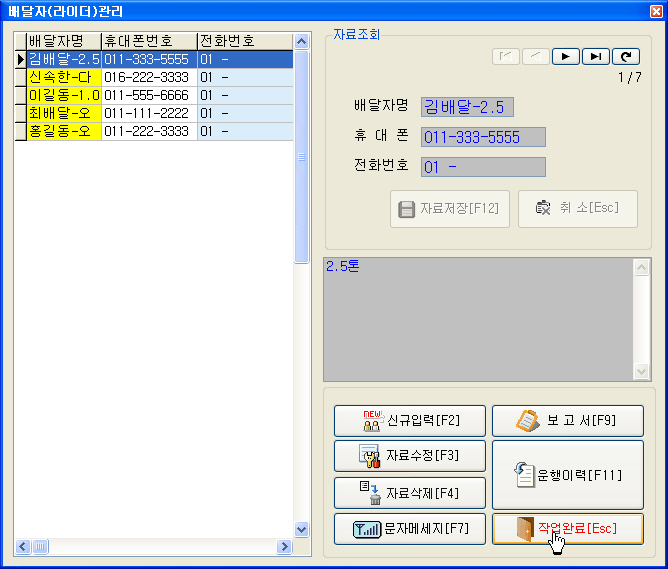Click 배달자명 column header
This screenshot has height=569, width=668.
[64, 41]
